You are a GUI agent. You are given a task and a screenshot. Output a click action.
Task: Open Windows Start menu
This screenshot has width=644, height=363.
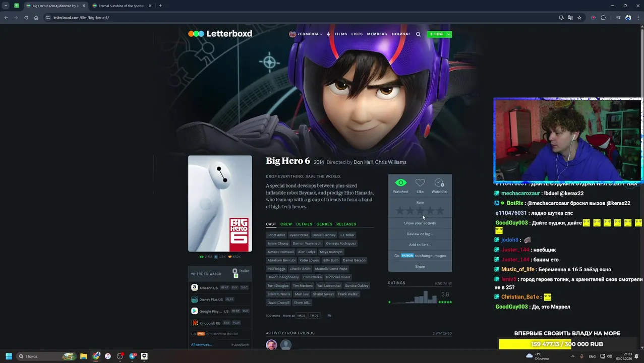[x=9, y=356]
